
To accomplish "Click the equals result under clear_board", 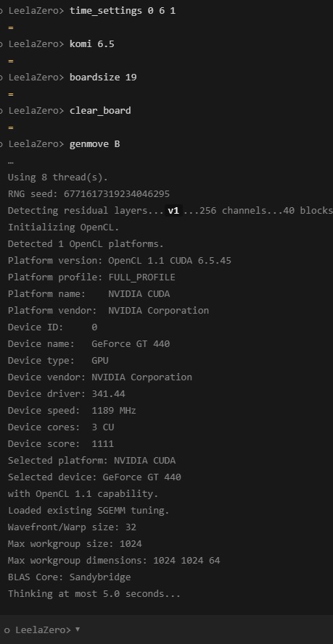I will click(x=11, y=127).
